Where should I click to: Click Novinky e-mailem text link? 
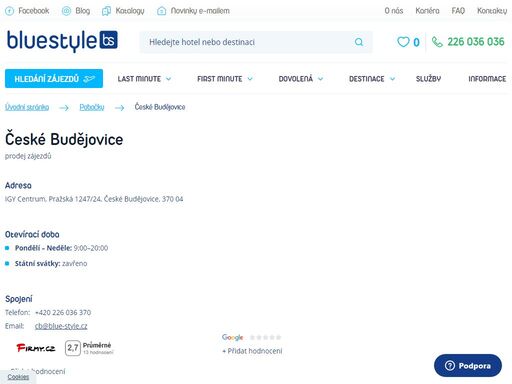[x=200, y=11]
